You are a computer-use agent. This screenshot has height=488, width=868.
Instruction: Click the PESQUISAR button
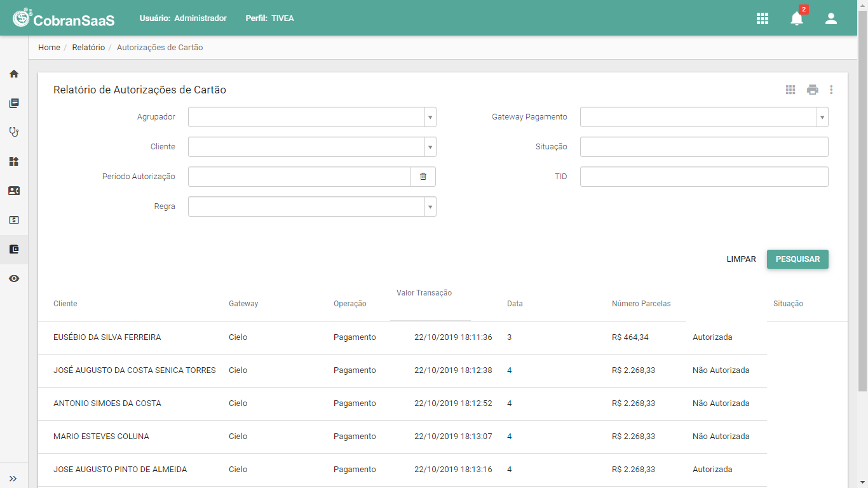[x=797, y=259]
